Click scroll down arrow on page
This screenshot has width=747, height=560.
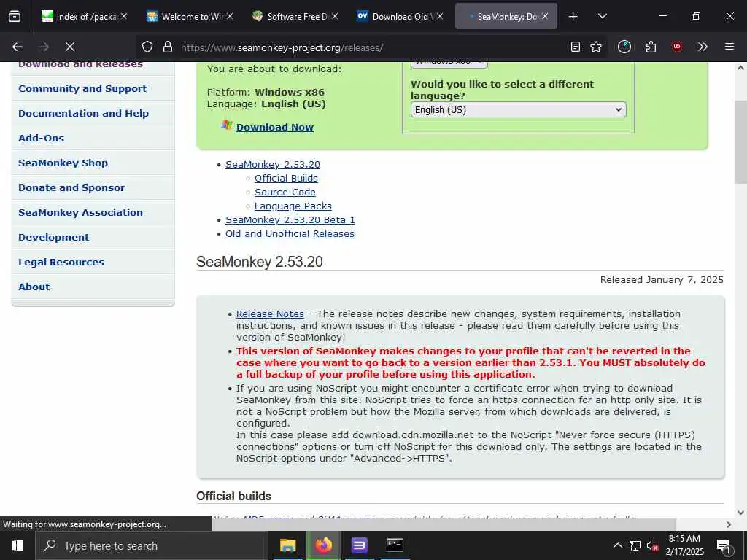741,513
